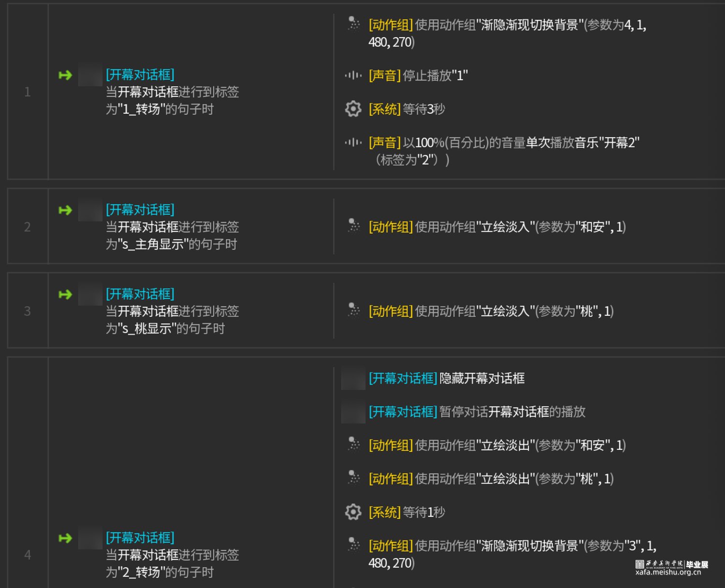Click the 暂停对话开幕对话框的播放 action
The image size is (725, 588).
[512, 412]
